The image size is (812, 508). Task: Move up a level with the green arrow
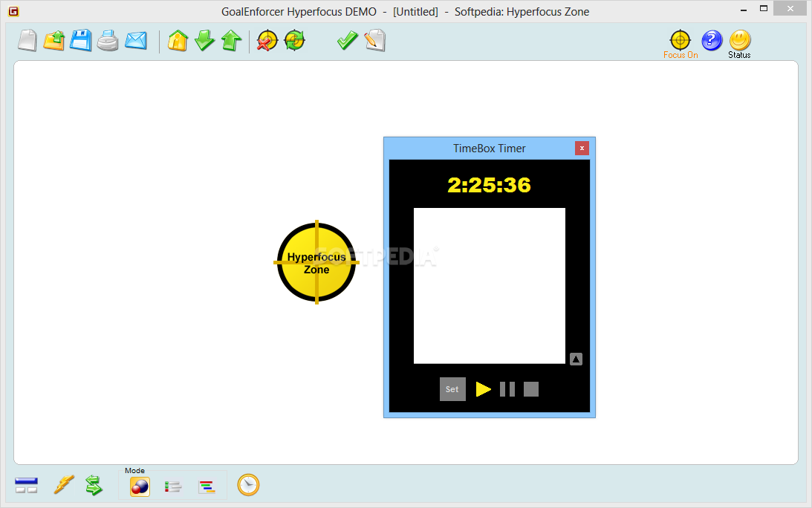point(232,40)
